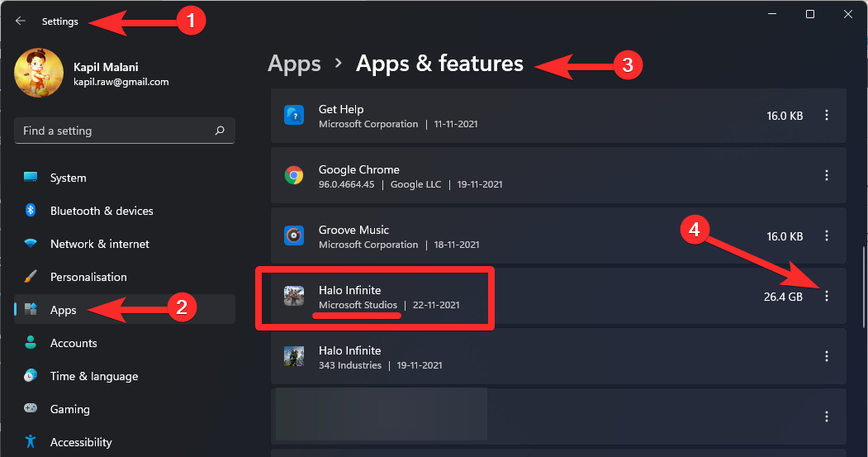Select Apps in the sidebar

point(63,310)
